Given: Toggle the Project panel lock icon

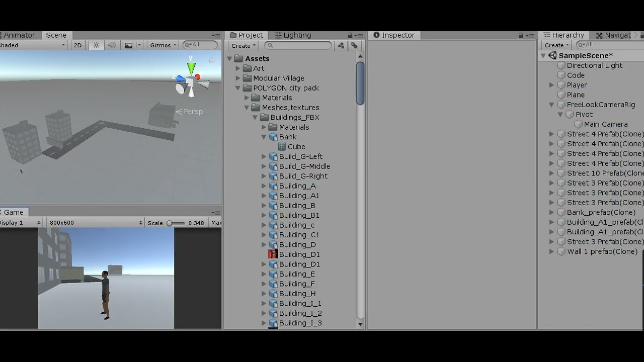Looking at the screenshot, I should [x=350, y=35].
